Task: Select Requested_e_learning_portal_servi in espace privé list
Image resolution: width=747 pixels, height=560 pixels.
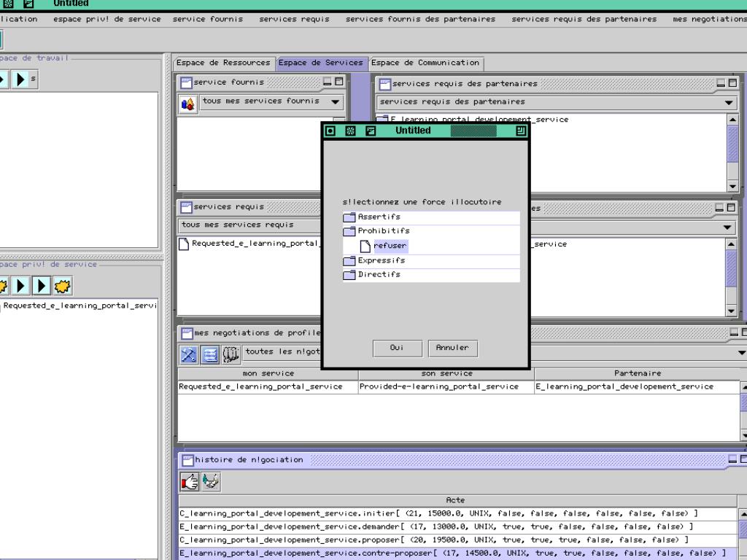Action: [x=80, y=306]
